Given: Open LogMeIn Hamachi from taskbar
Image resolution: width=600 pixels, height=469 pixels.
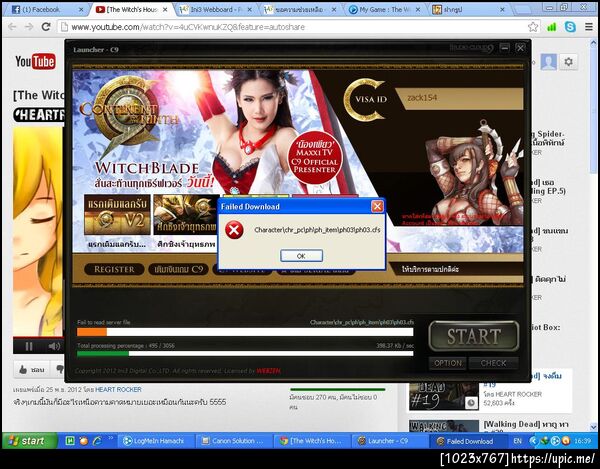Looking at the screenshot, I should tap(157, 441).
